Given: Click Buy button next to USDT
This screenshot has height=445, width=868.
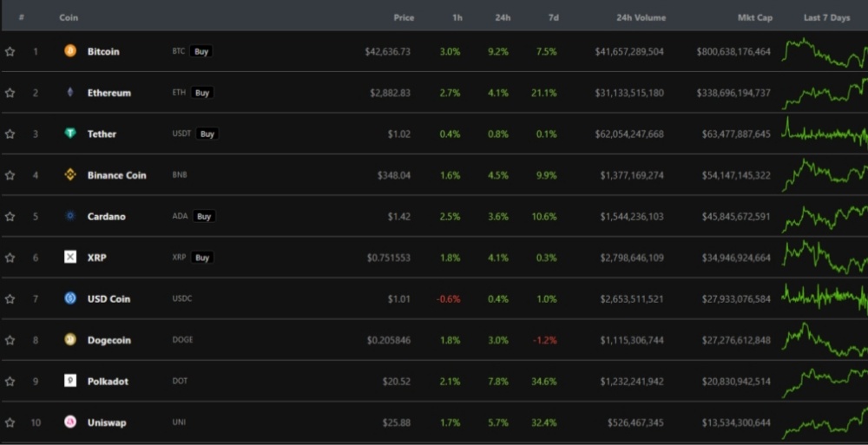Looking at the screenshot, I should pos(207,134).
